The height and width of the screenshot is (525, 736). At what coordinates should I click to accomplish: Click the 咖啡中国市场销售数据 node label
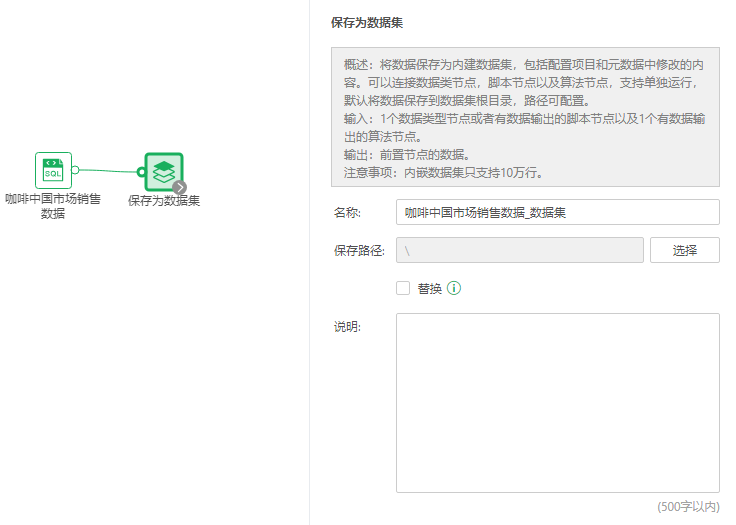pyautogui.click(x=53, y=206)
